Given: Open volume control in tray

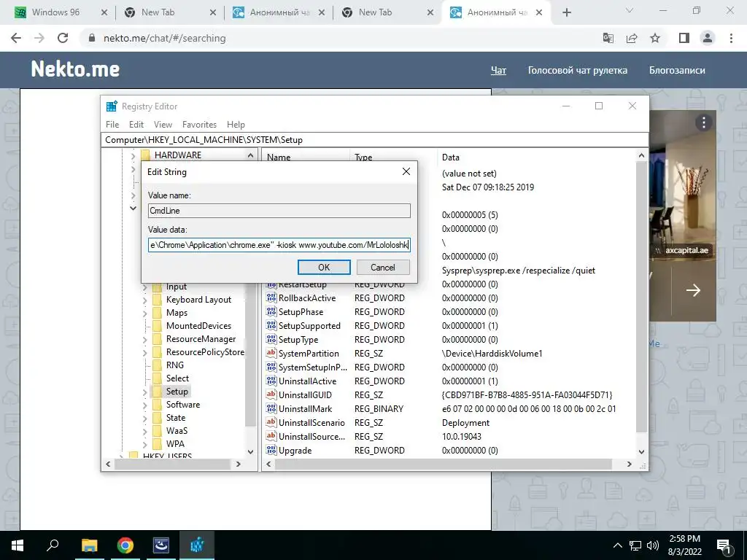Looking at the screenshot, I should (x=653, y=545).
